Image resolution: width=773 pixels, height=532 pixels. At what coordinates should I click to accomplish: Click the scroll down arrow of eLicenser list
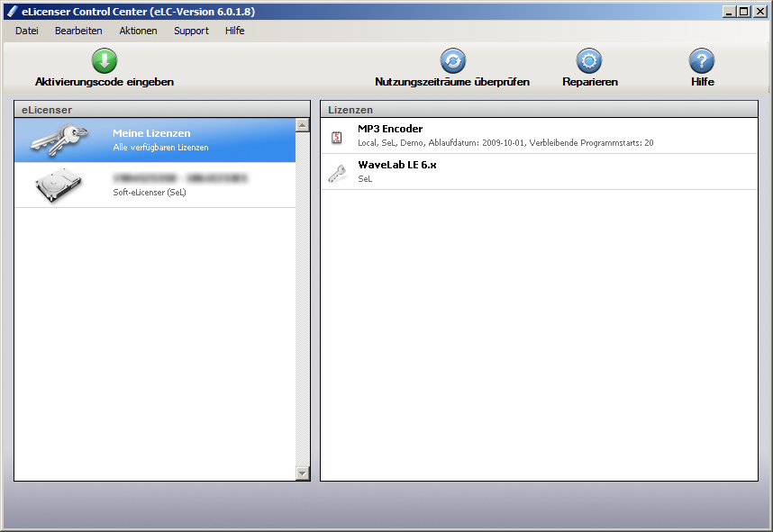(302, 473)
